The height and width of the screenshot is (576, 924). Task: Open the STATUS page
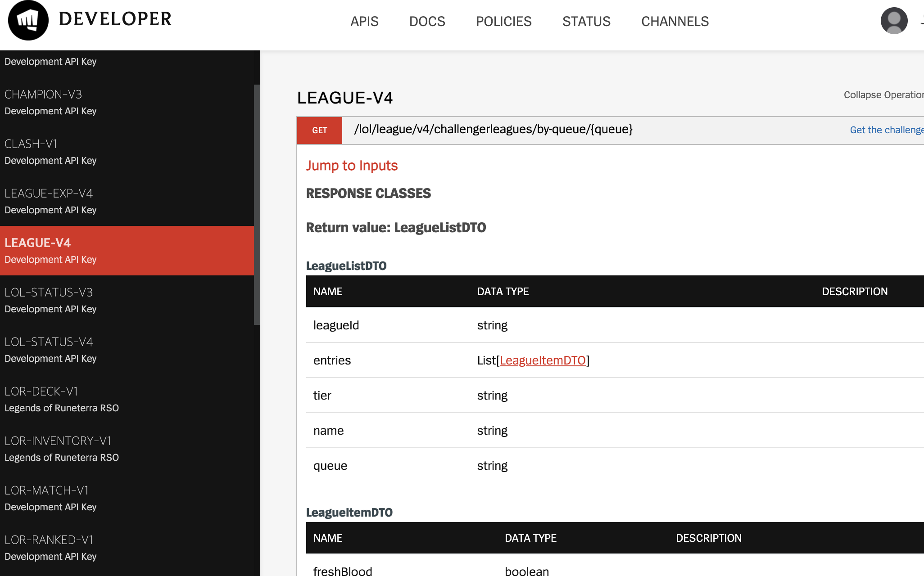pyautogui.click(x=586, y=21)
